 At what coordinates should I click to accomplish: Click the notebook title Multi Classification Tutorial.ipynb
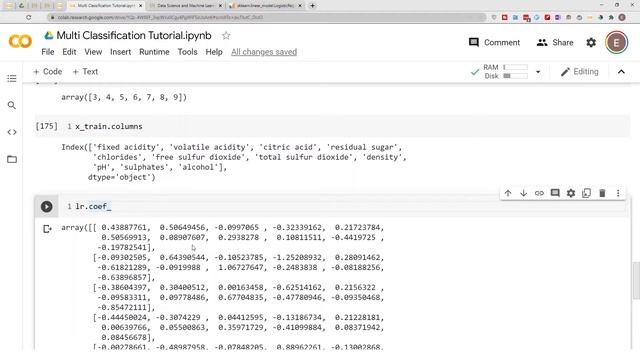[x=134, y=36]
